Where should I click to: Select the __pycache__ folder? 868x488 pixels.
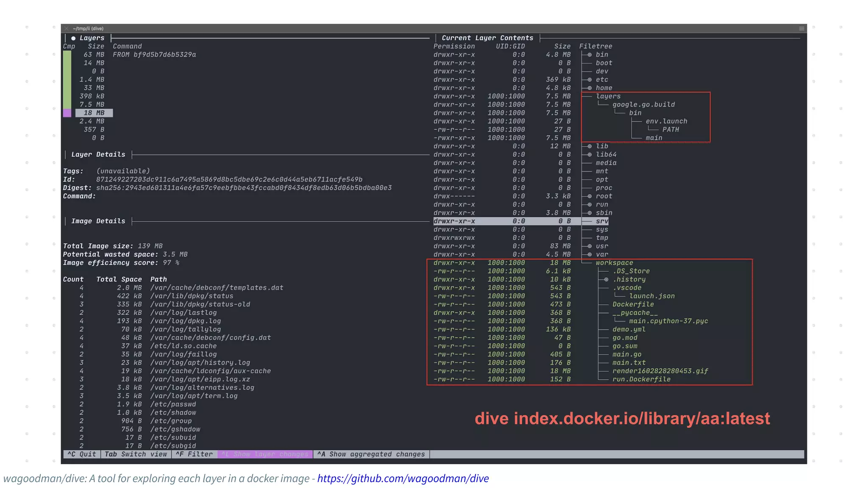point(635,313)
